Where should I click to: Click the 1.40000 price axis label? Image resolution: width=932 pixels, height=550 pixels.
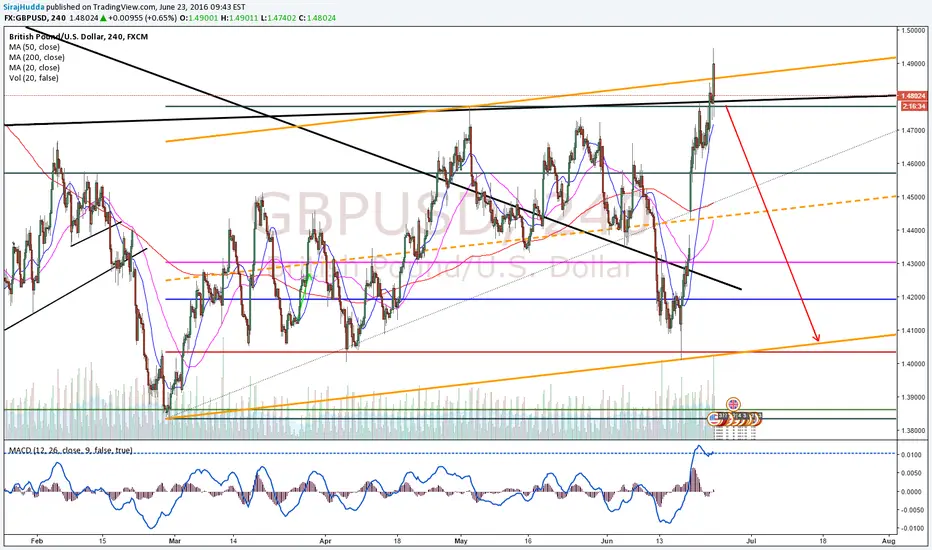[912, 364]
